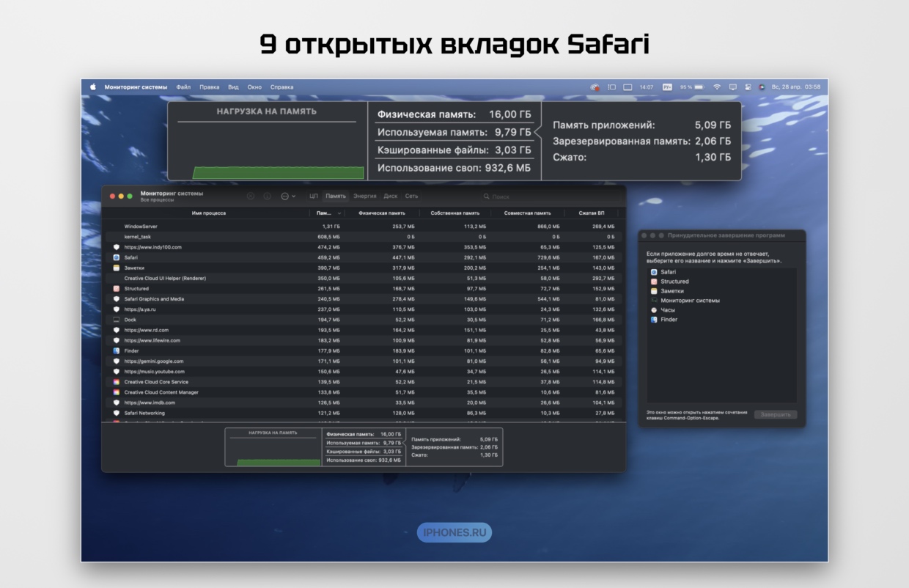This screenshot has width=909, height=588.
Task: Click the Siri icon in menu bar
Action: click(761, 87)
